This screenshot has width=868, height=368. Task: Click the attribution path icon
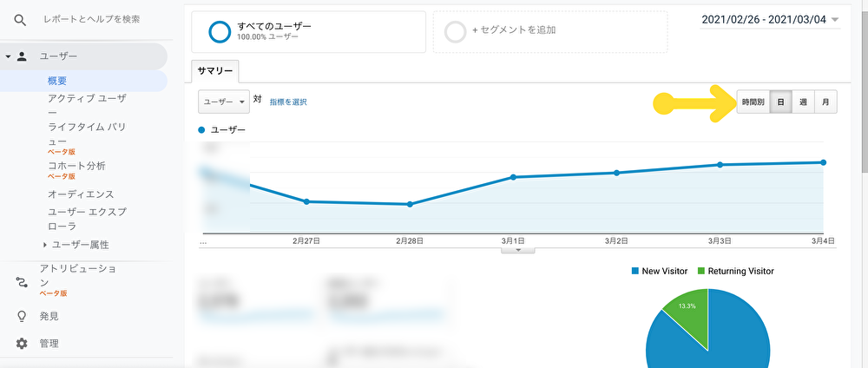[22, 283]
